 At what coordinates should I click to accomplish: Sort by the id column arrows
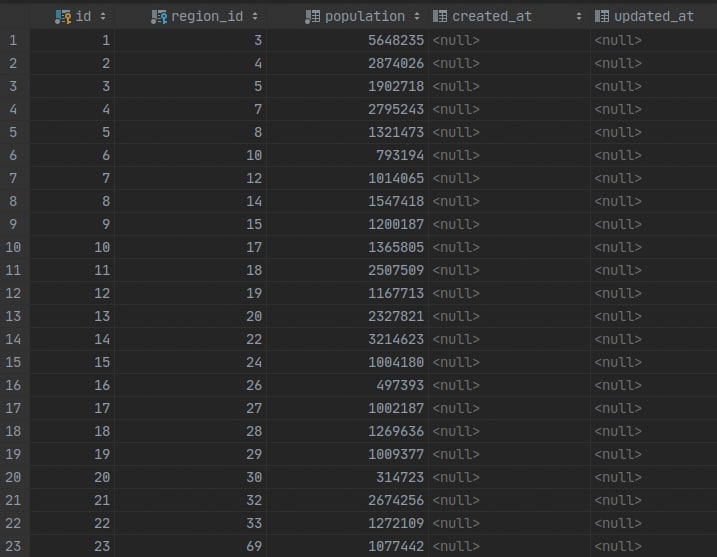(x=103, y=16)
